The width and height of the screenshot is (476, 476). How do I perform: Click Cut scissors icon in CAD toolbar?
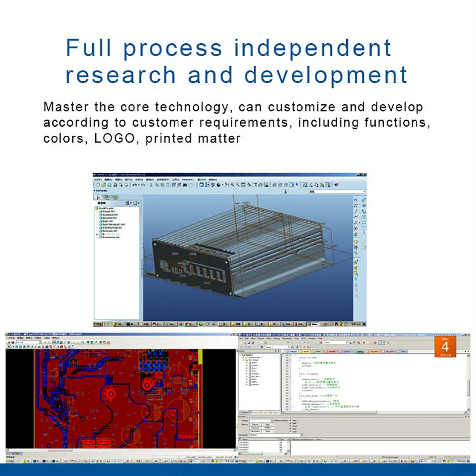coord(151,185)
